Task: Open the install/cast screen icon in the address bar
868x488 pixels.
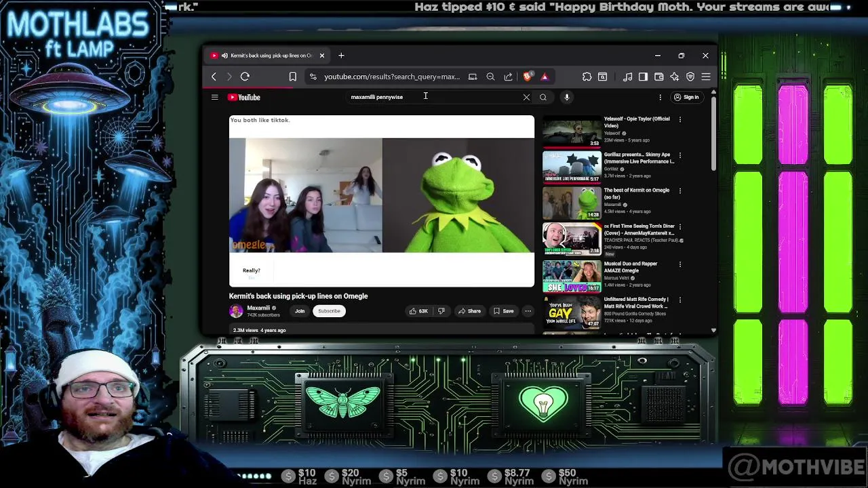Action: tap(473, 77)
